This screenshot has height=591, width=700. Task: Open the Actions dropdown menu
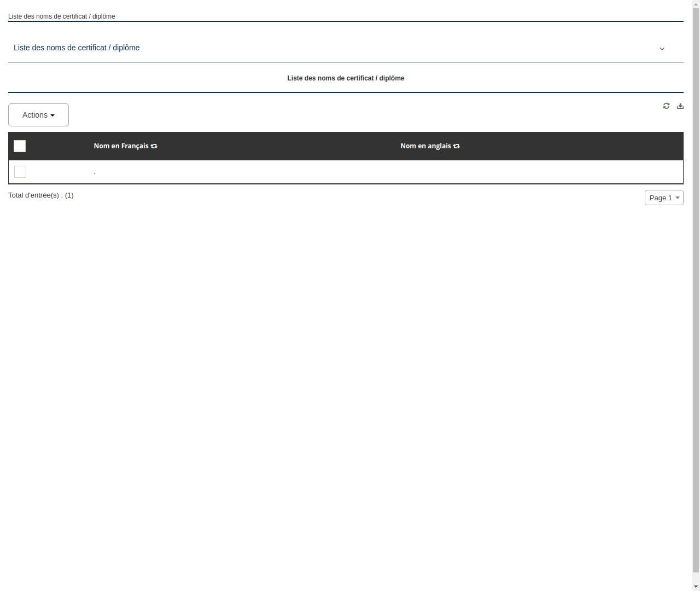[38, 115]
